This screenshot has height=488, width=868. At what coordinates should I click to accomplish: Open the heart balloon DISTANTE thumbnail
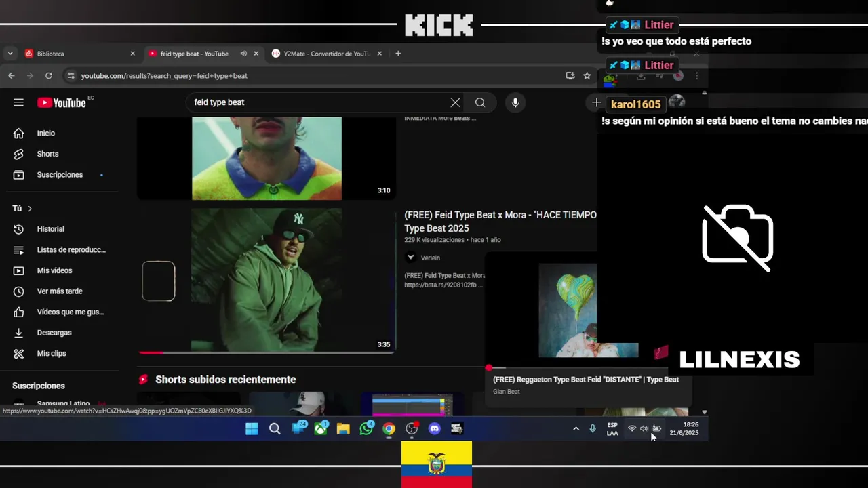click(x=568, y=310)
